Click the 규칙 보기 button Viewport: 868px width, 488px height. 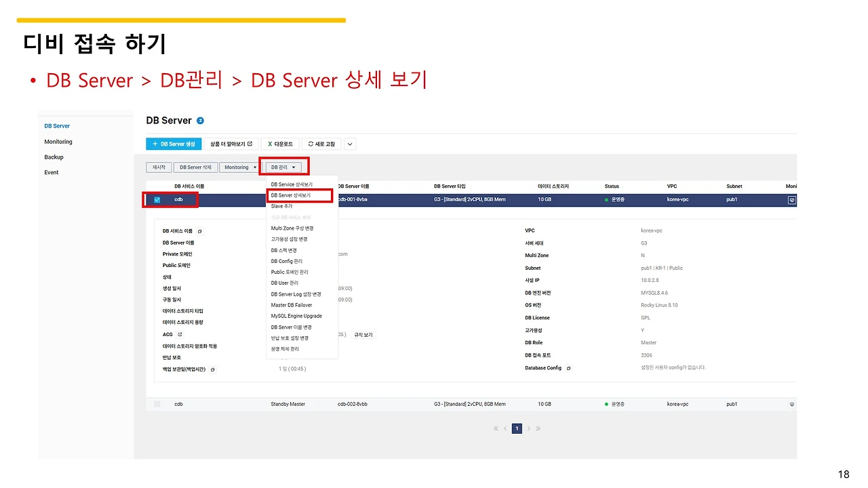coord(363,335)
